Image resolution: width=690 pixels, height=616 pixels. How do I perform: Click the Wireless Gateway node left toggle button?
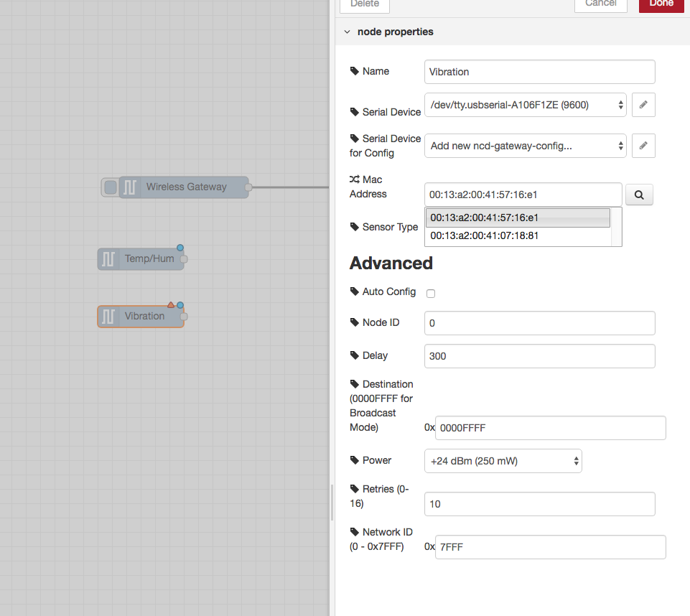111,187
